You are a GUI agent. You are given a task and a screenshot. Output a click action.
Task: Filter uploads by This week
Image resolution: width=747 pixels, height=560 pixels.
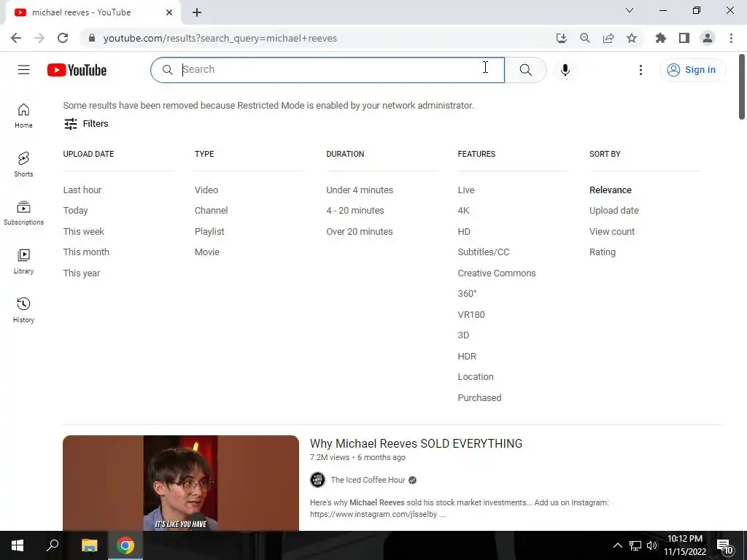coord(84,231)
